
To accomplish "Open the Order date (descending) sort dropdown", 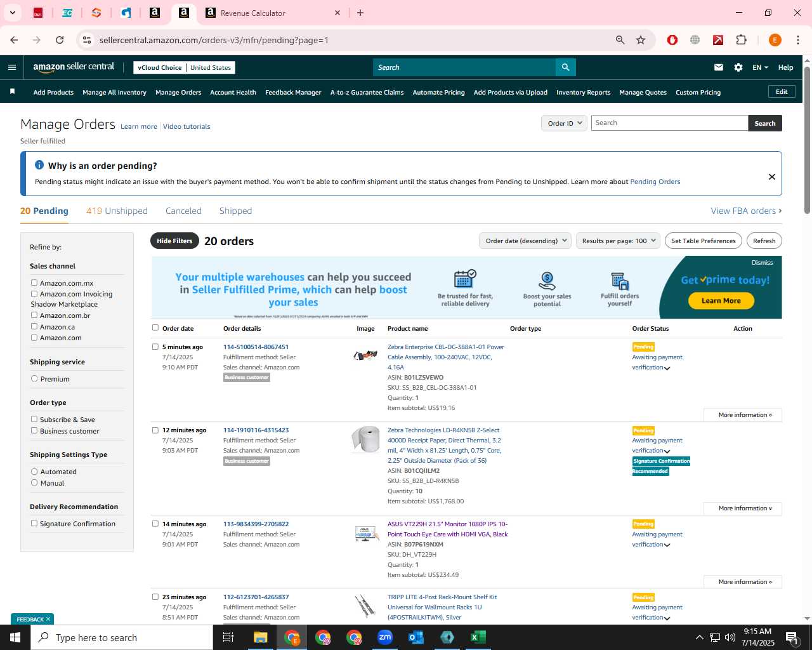I will [525, 241].
